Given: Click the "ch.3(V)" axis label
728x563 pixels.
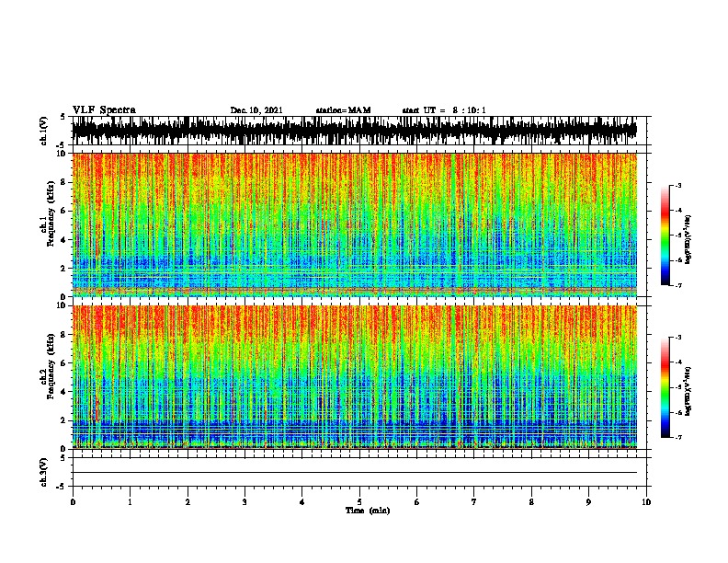Looking at the screenshot, I should click(44, 472).
